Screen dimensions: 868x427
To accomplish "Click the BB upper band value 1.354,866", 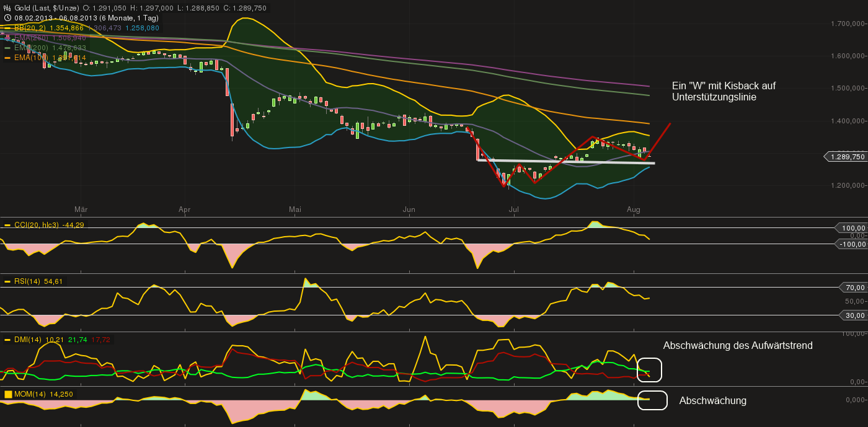I will pyautogui.click(x=66, y=28).
